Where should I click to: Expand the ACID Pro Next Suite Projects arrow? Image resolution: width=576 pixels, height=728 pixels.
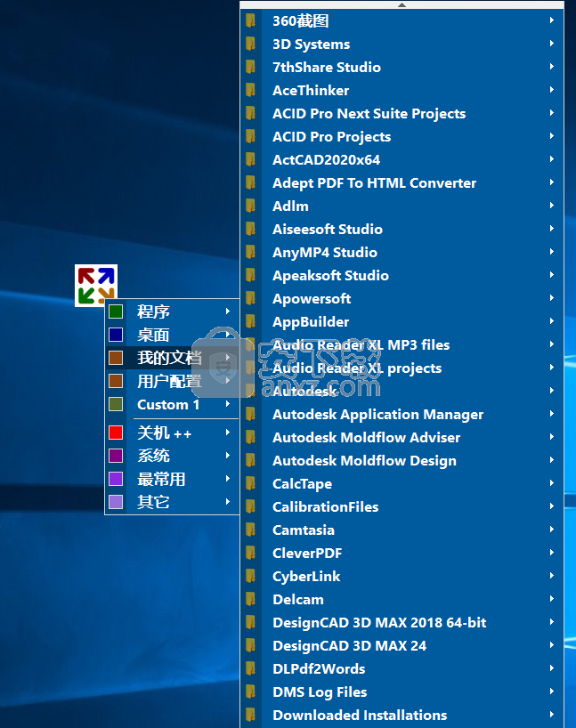coord(551,113)
